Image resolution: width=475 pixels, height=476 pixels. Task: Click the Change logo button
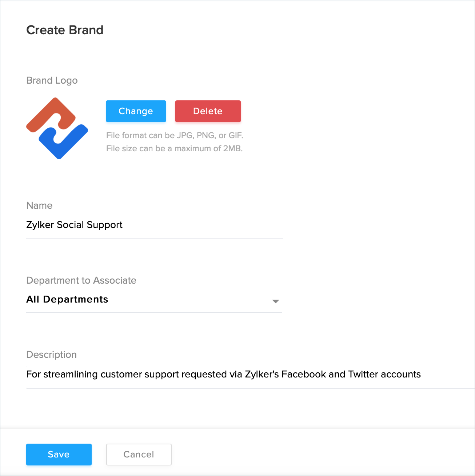coord(136,111)
